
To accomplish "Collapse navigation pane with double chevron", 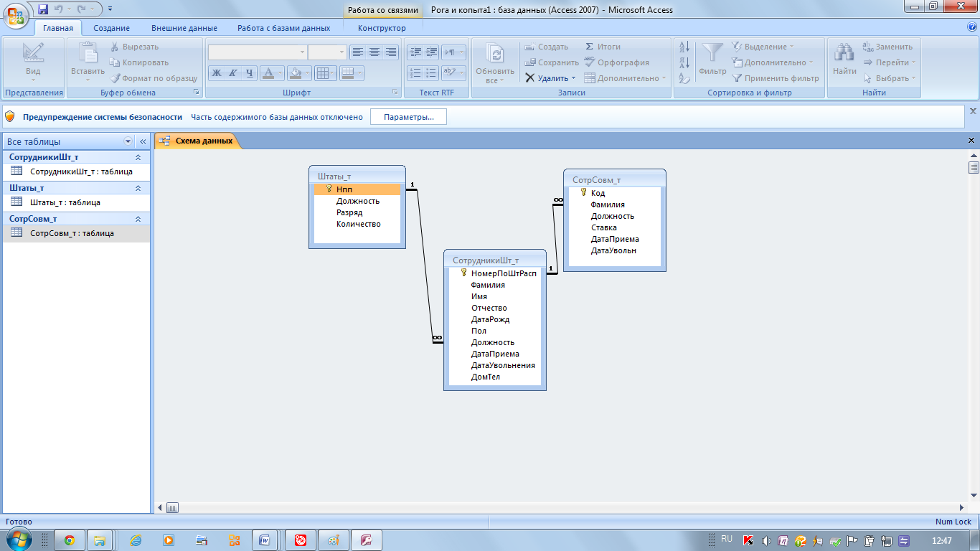I will pyautogui.click(x=143, y=141).
